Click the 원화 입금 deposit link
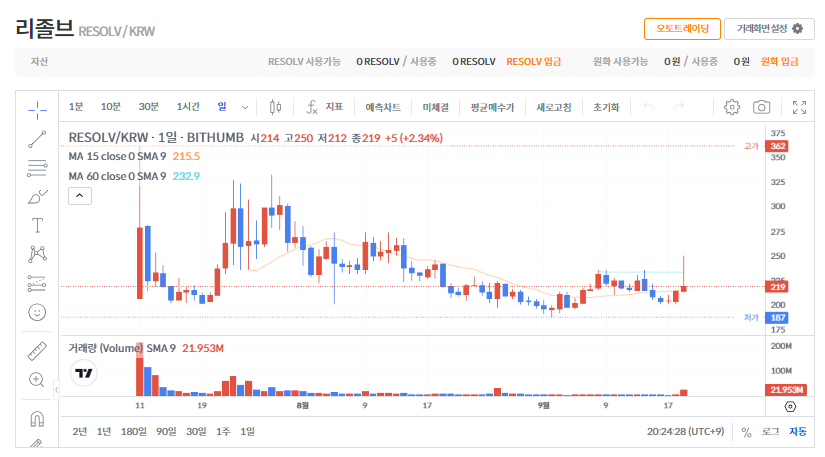825x457 pixels. point(779,62)
